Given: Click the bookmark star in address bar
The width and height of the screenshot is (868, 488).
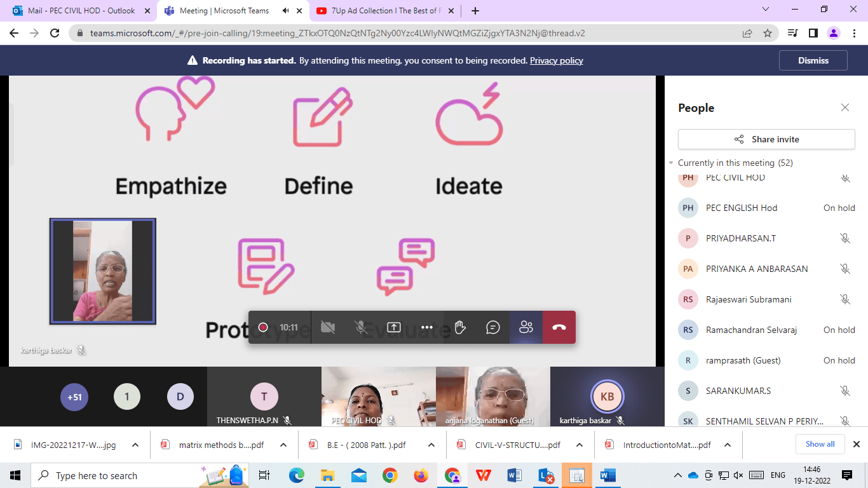Looking at the screenshot, I should click(x=768, y=33).
